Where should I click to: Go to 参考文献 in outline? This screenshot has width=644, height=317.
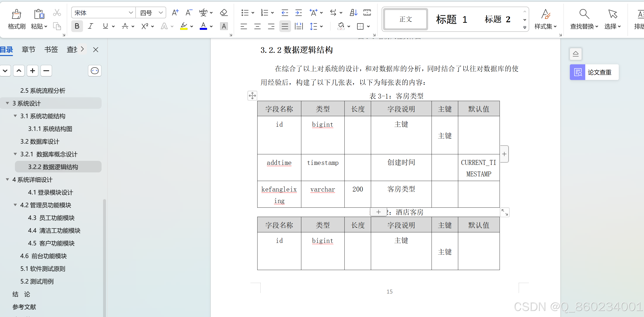[x=24, y=307]
